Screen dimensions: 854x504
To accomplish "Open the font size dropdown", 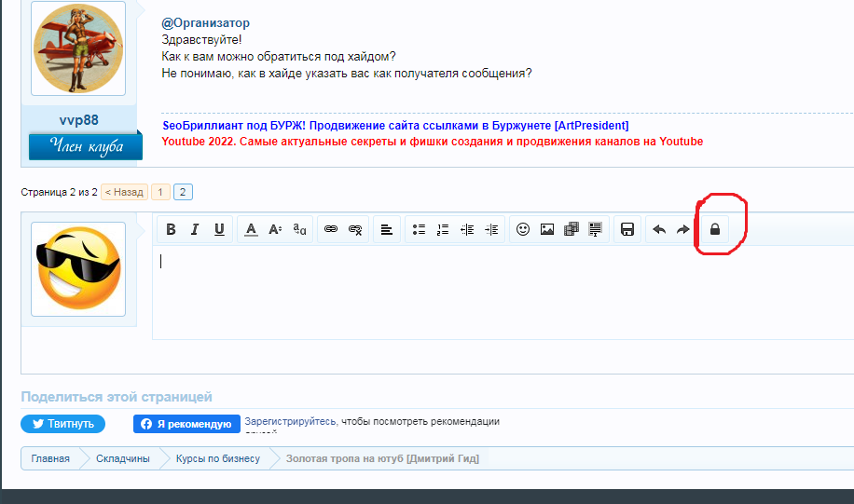I will 275,229.
